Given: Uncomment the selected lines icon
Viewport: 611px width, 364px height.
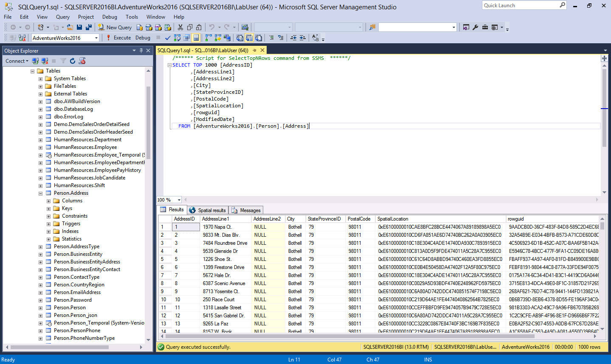Looking at the screenshot, I should pyautogui.click(x=281, y=38).
